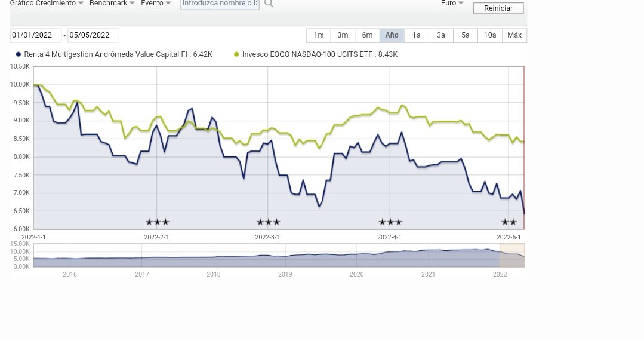Select the 1a time range
Viewport: 644px width, 341px height.
416,35
